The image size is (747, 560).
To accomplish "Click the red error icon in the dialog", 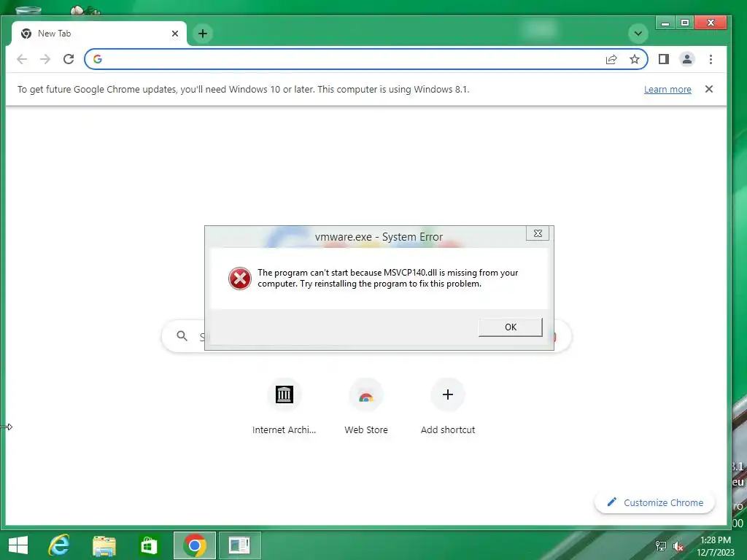I will pyautogui.click(x=239, y=279).
